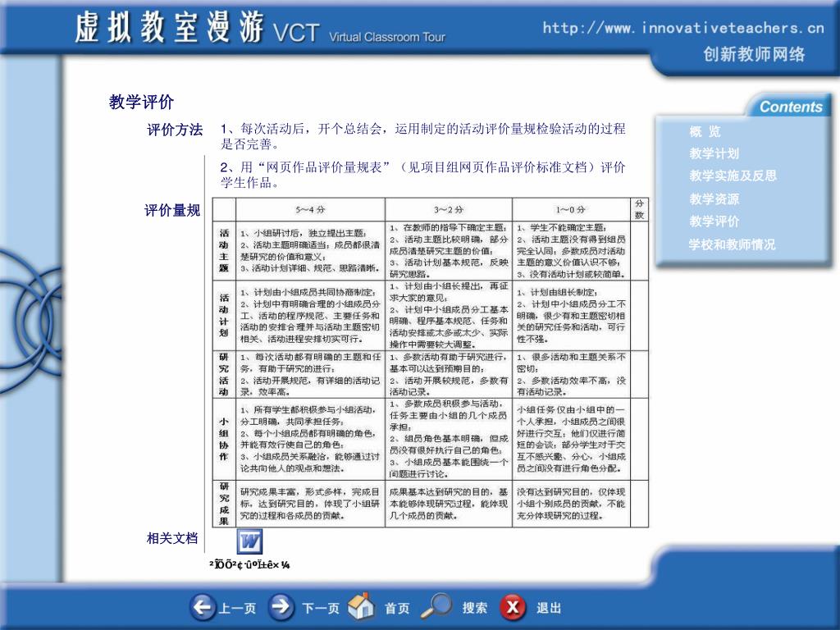Click the 活动主题 row header in the rubric
This screenshot has width=840, height=630.
click(x=224, y=250)
